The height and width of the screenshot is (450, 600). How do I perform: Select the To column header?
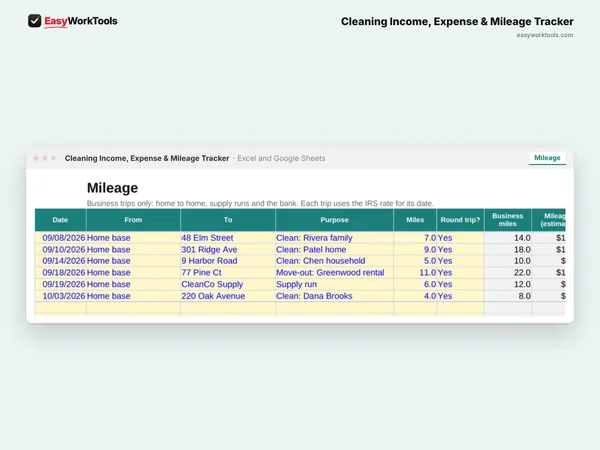228,220
